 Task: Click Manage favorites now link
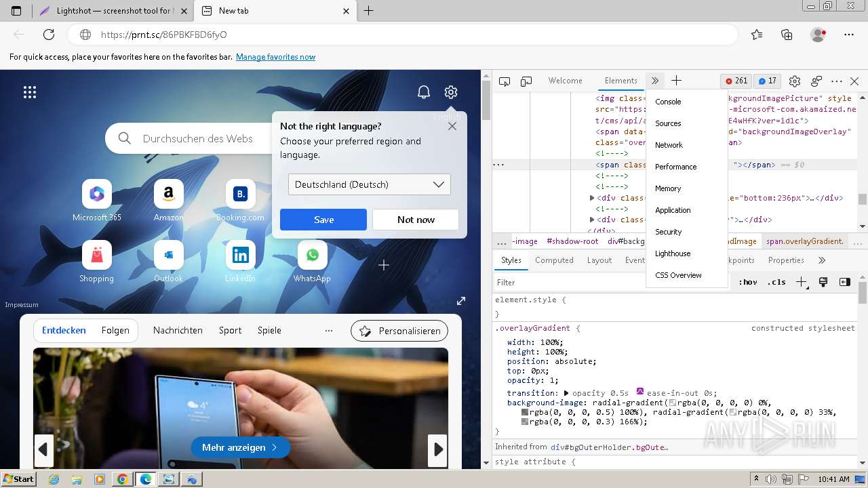pyautogui.click(x=275, y=57)
